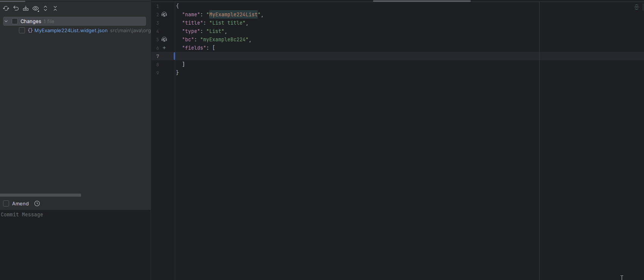Click the Shelve changes icon

tap(26, 8)
